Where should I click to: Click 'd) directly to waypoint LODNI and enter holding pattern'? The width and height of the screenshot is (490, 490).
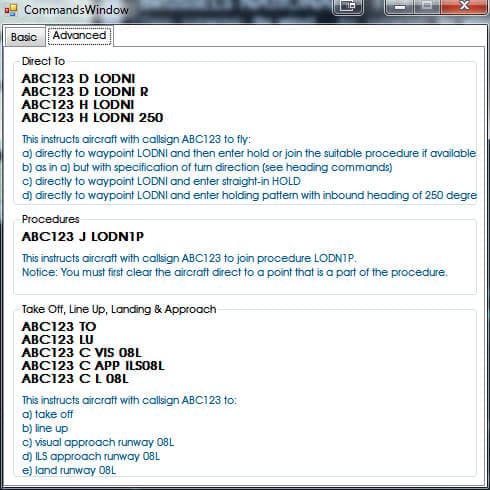[249, 195]
